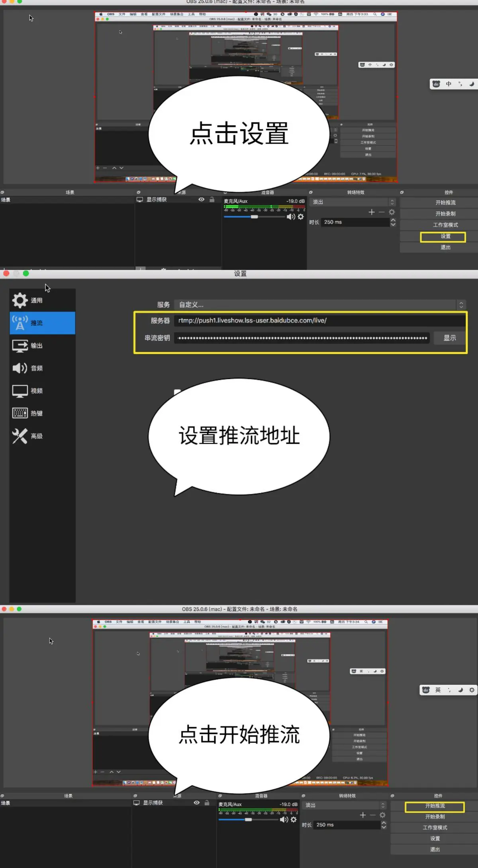Expand the 服务 service dropdown showing 自定义
478x868 pixels.
click(x=461, y=305)
